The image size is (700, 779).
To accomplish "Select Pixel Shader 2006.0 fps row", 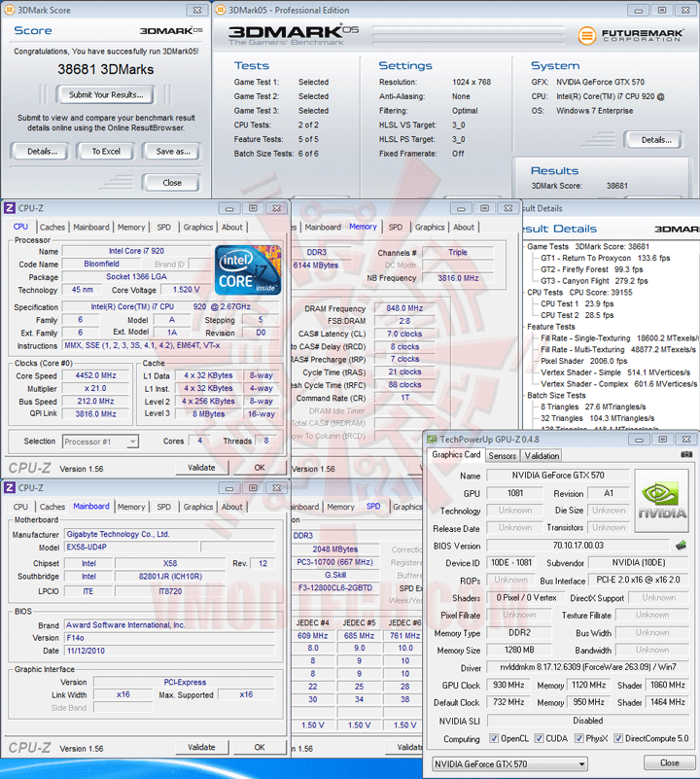I will (x=583, y=361).
